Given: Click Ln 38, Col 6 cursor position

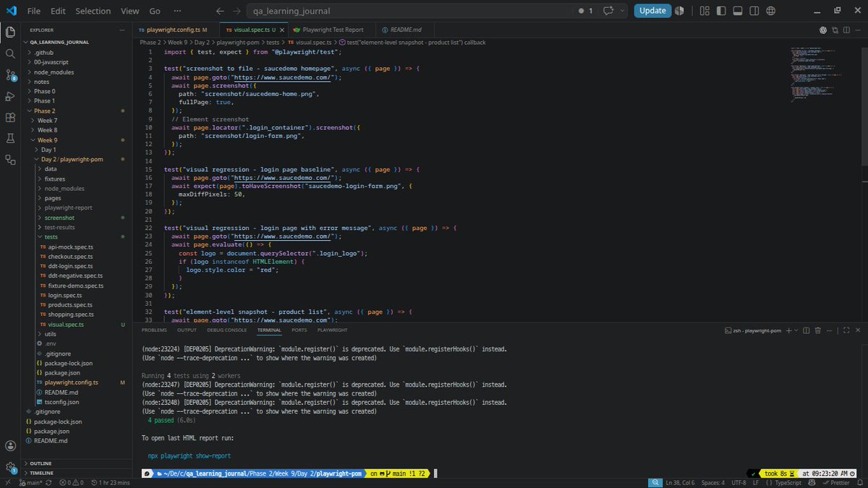Looking at the screenshot, I should (680, 482).
